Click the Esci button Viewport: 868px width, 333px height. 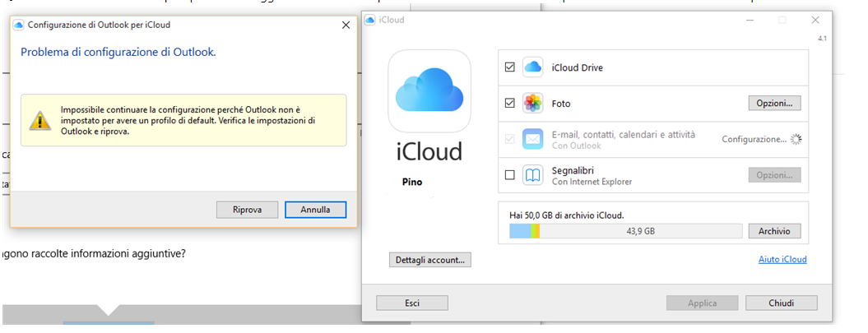(412, 303)
